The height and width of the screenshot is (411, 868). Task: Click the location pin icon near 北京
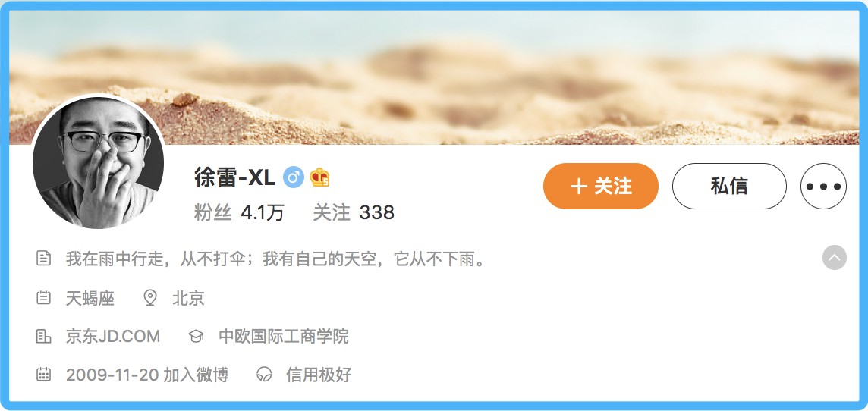[x=150, y=298]
